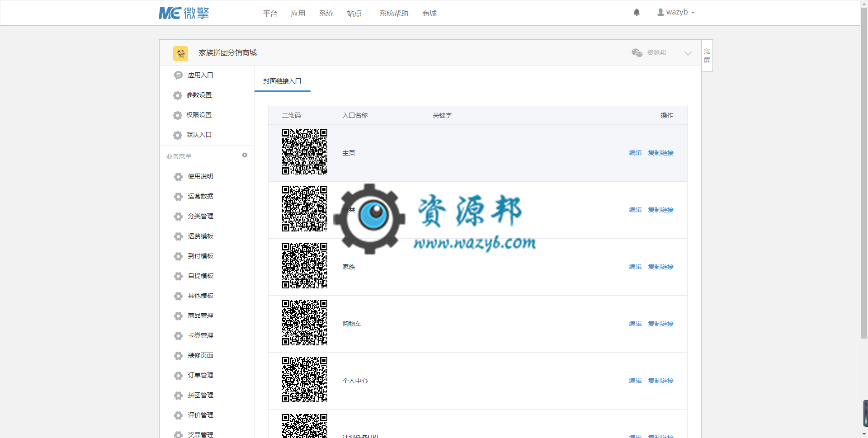Click the 应用入口 chat bubble icon
The image size is (868, 438).
point(179,75)
